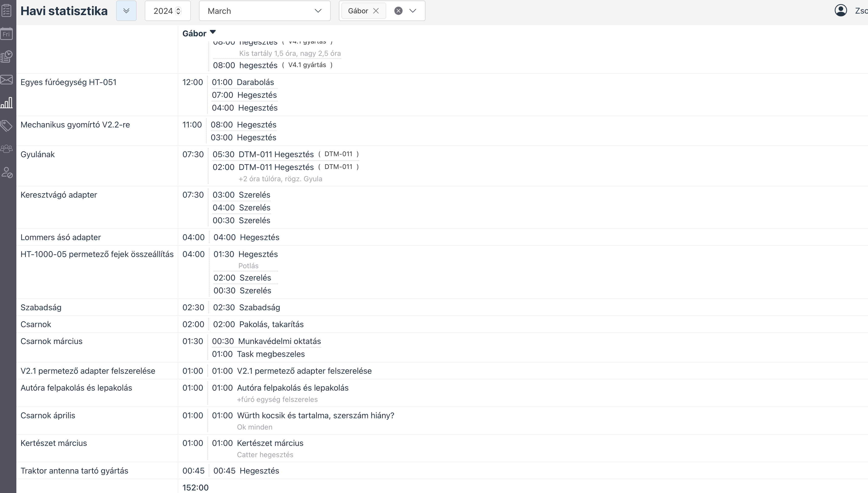
Task: Open the task checklist sidebar icon
Action: pos(7,10)
